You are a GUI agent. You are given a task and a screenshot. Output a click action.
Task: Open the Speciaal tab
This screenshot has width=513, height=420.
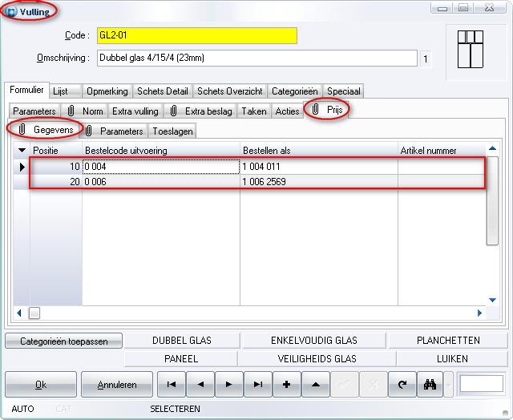[344, 91]
